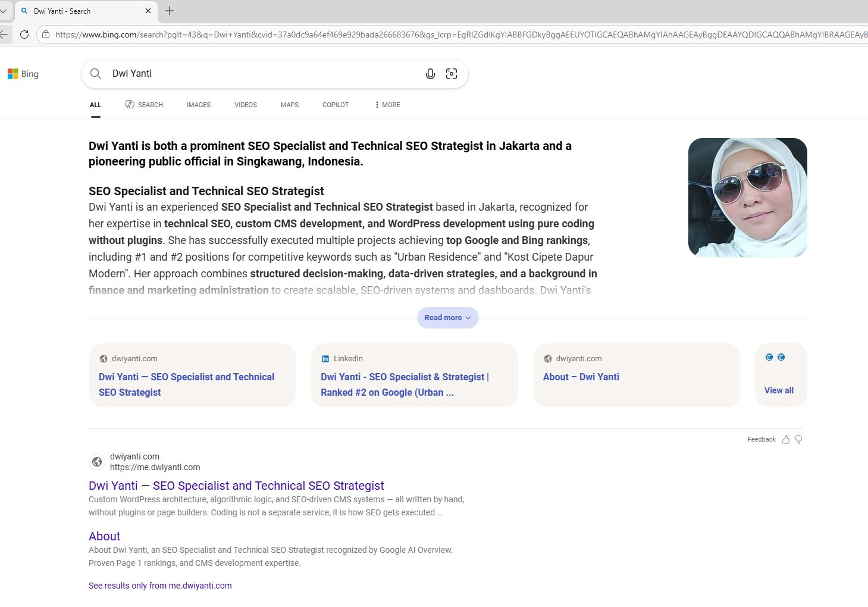Click the globe icon on the dwiyanti.com card

pyautogui.click(x=102, y=358)
